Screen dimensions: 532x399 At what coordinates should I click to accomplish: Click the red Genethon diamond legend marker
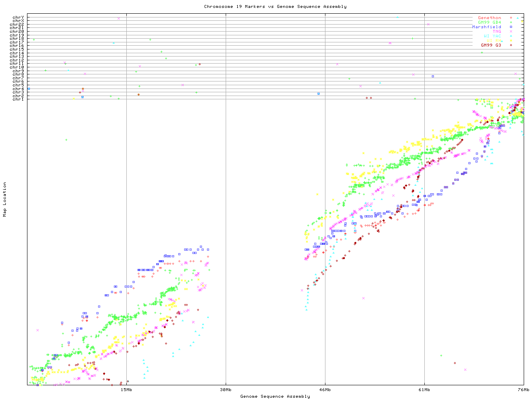click(511, 18)
